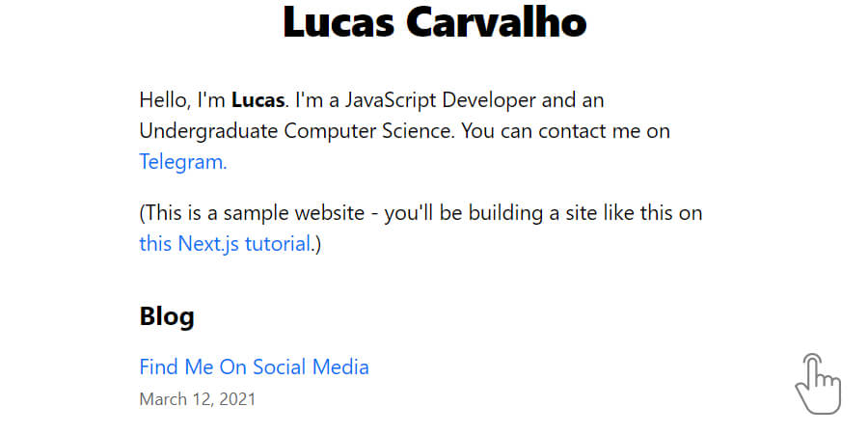
Task: Open the 'Find Me On Social Media' post
Action: [x=254, y=366]
